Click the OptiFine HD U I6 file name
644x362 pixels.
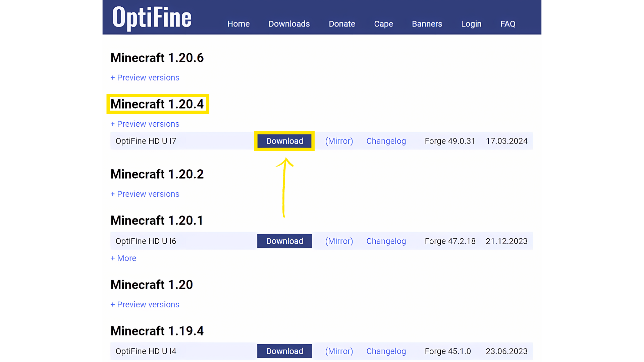pyautogui.click(x=146, y=241)
